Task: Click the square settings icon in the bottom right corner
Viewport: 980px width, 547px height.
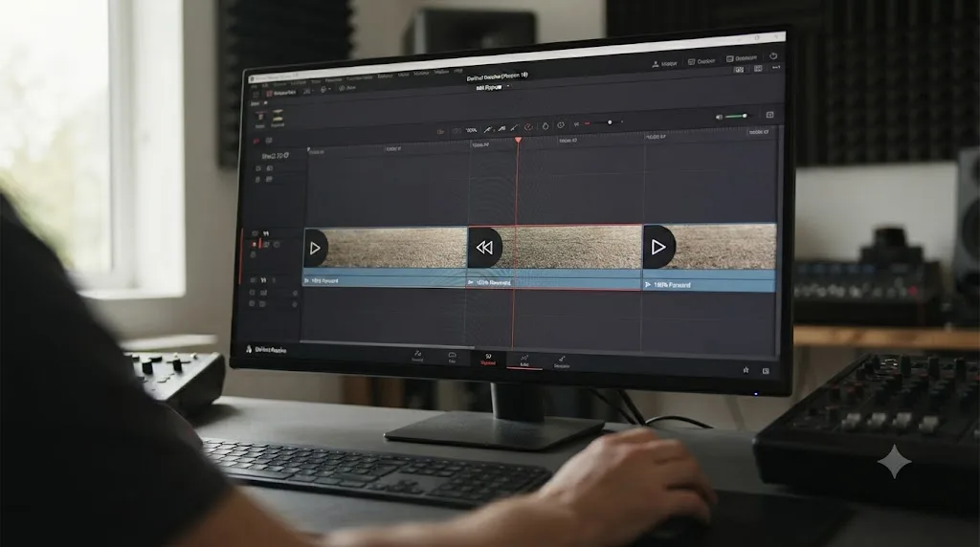Action: tap(766, 371)
